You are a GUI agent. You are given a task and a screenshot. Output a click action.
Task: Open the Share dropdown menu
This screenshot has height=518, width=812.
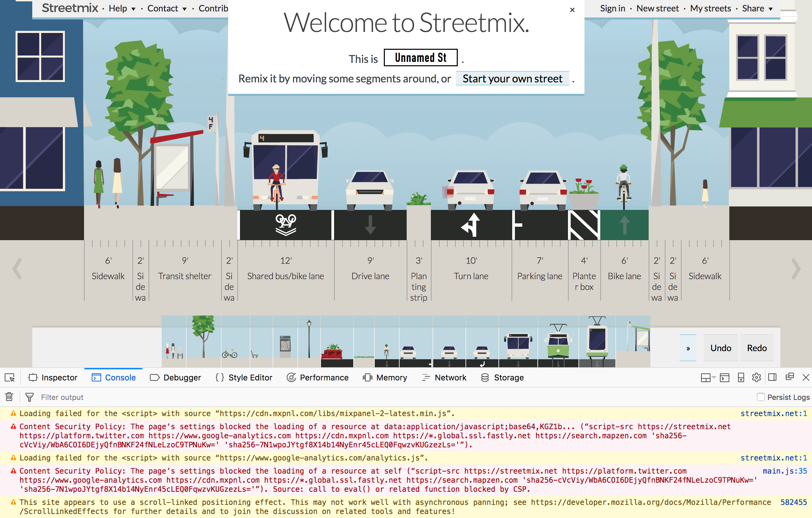coord(756,8)
